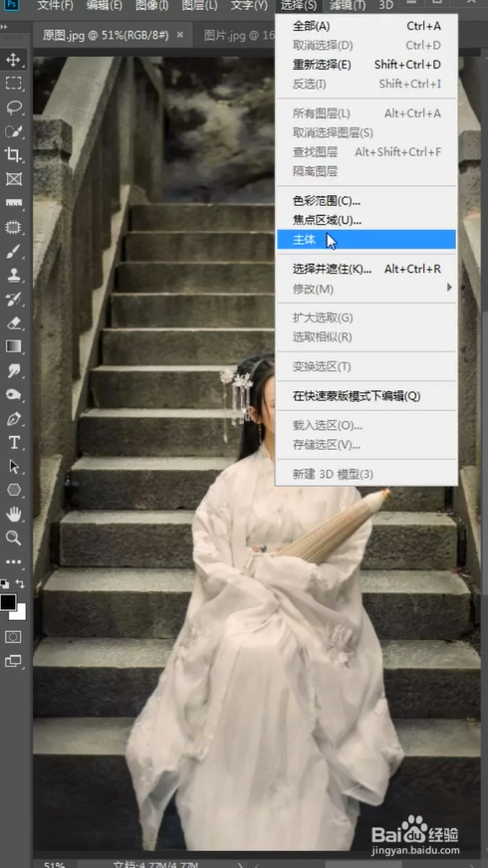This screenshot has width=488, height=868.
Task: Choose 全部(A) select all
Action: (366, 26)
